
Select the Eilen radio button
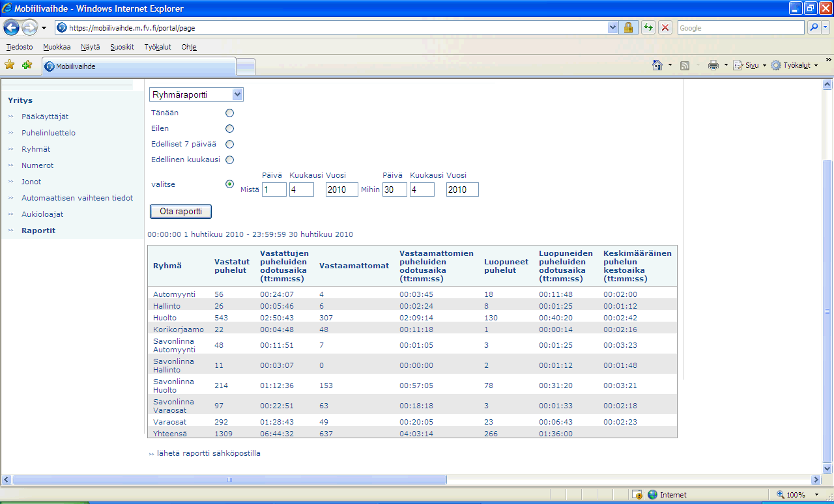pyautogui.click(x=229, y=128)
